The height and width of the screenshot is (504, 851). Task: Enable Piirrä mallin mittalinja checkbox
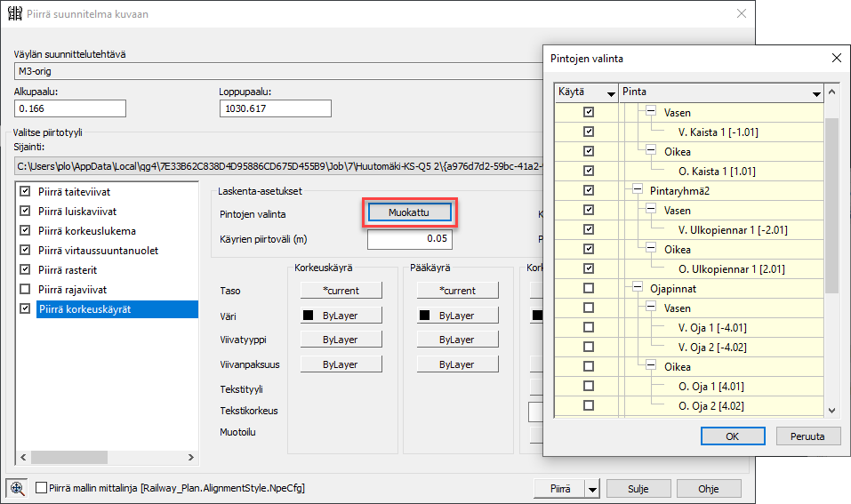tap(41, 488)
